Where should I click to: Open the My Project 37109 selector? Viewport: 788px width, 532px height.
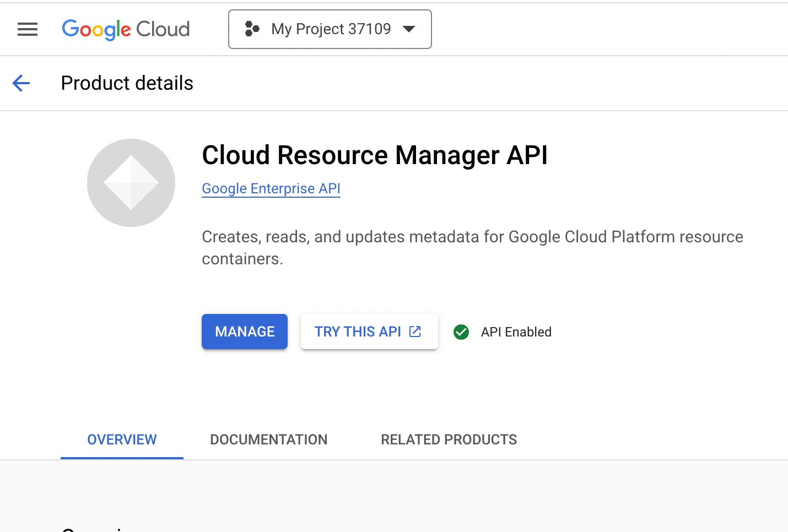pos(331,29)
